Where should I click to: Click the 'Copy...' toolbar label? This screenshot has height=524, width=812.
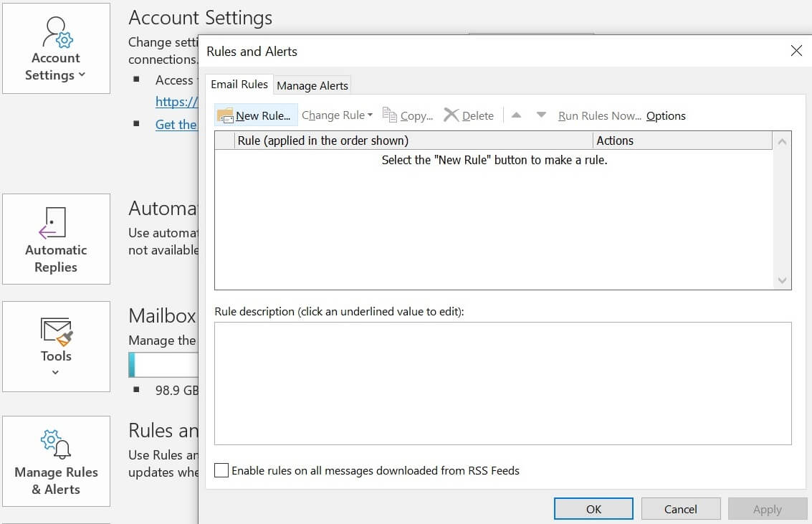coord(416,115)
